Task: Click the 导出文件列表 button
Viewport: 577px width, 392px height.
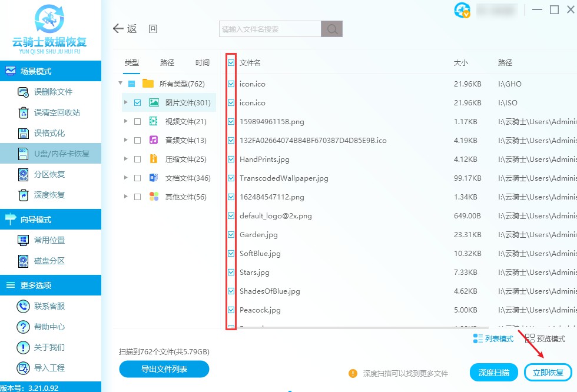Action: (164, 369)
